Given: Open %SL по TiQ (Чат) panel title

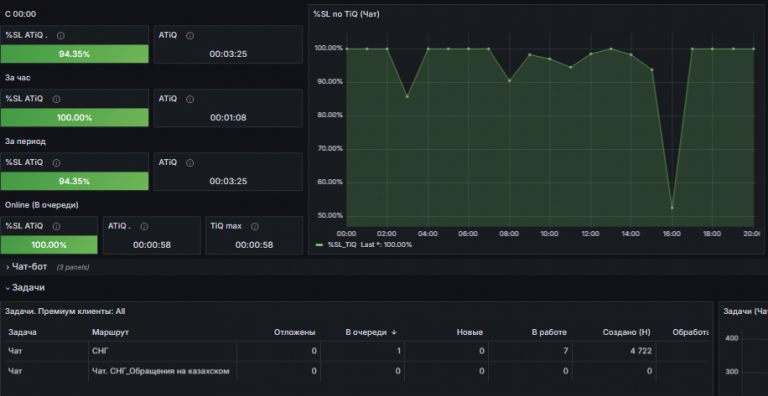Looking at the screenshot, I should coord(346,14).
